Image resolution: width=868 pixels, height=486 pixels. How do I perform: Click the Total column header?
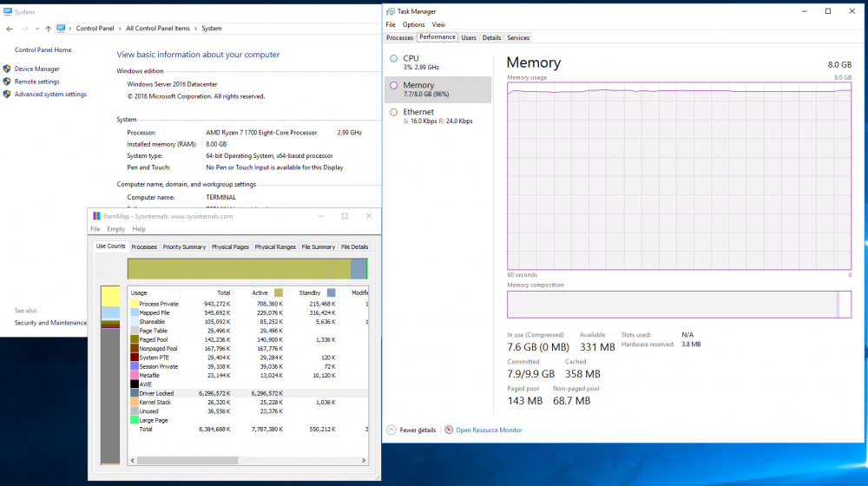207,292
